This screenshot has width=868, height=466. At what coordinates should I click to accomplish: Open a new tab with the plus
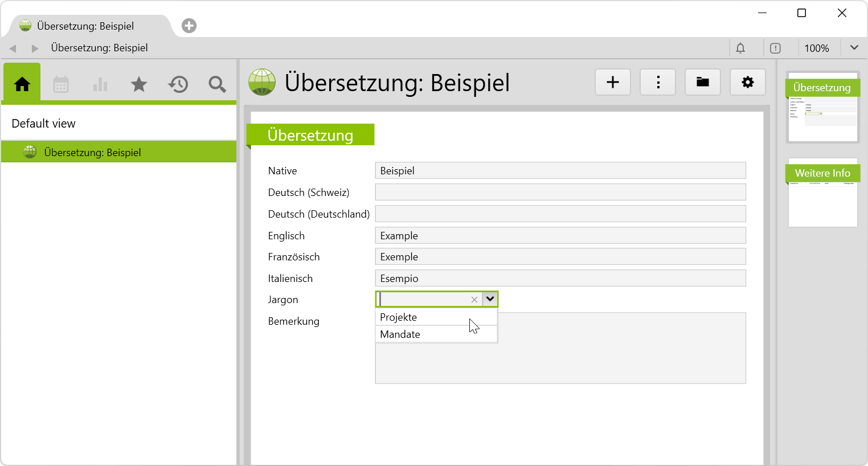[189, 26]
